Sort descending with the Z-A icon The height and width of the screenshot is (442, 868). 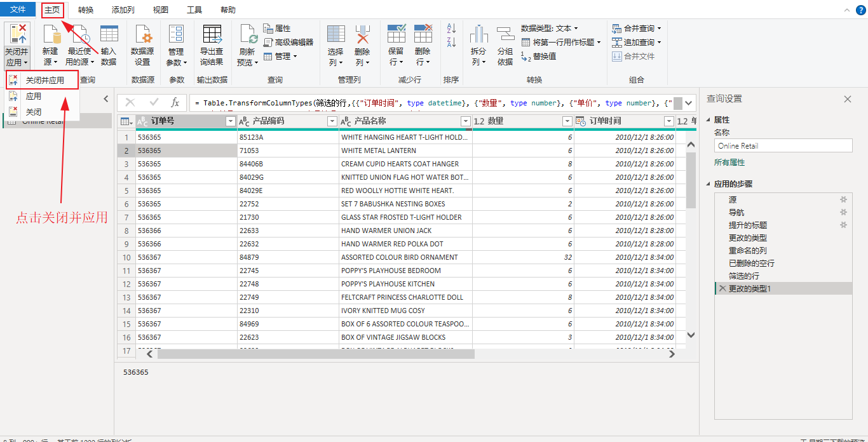click(452, 43)
